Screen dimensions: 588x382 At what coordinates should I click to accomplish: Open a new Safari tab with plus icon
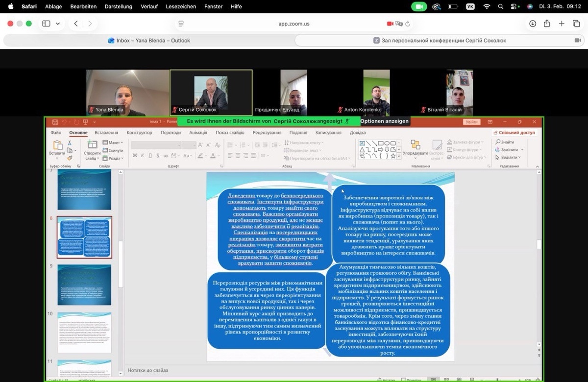tap(562, 24)
